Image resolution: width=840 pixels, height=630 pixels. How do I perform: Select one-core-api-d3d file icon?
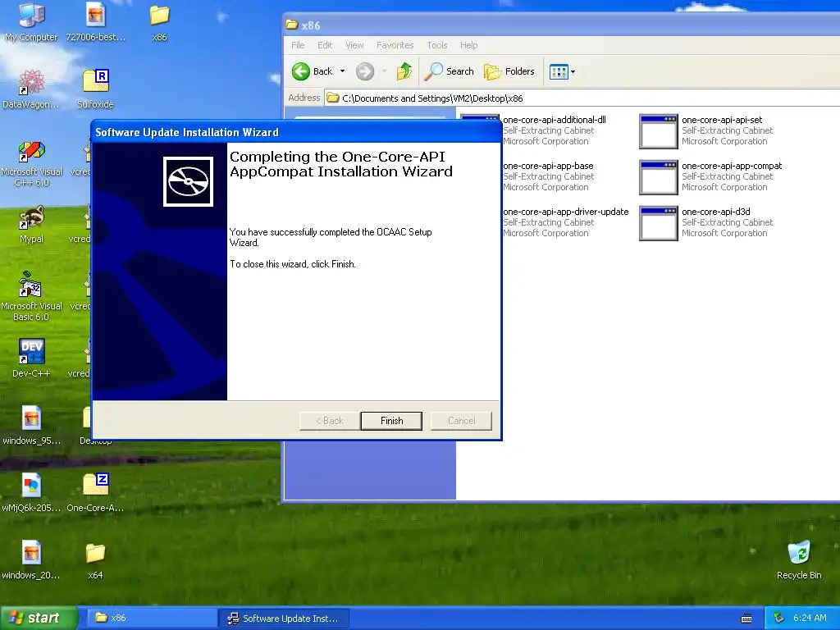[x=659, y=223]
